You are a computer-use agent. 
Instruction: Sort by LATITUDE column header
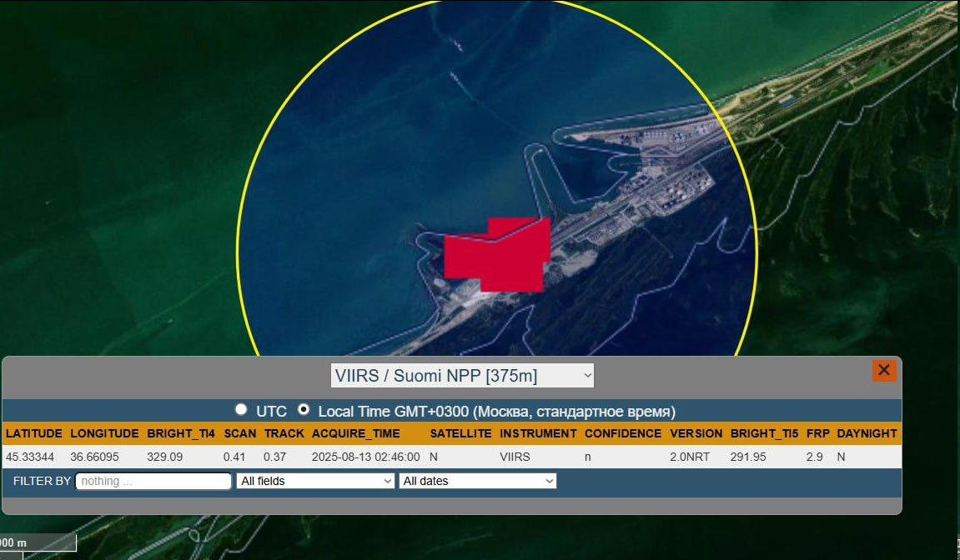pyautogui.click(x=34, y=433)
